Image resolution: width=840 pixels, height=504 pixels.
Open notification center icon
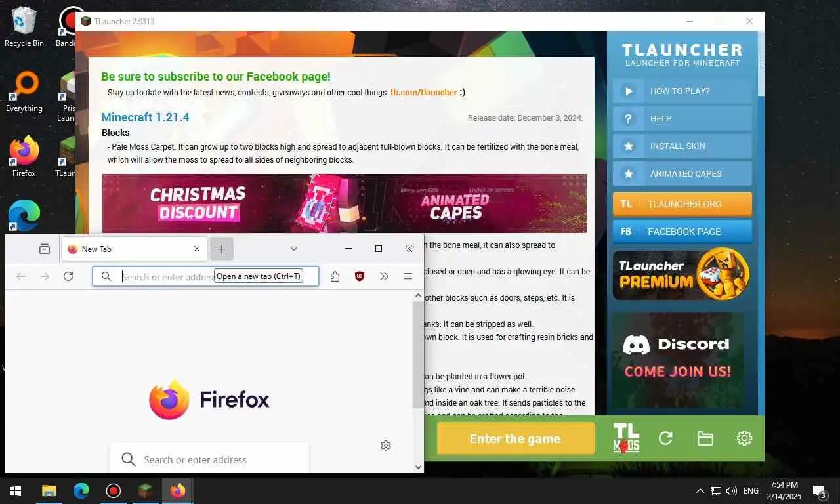[820, 491]
